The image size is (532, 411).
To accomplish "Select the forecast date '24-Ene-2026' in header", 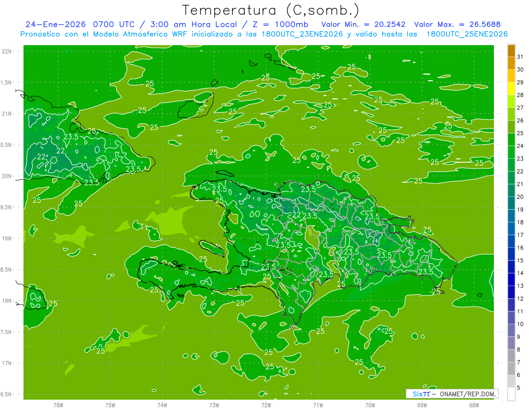I will 55,24.
